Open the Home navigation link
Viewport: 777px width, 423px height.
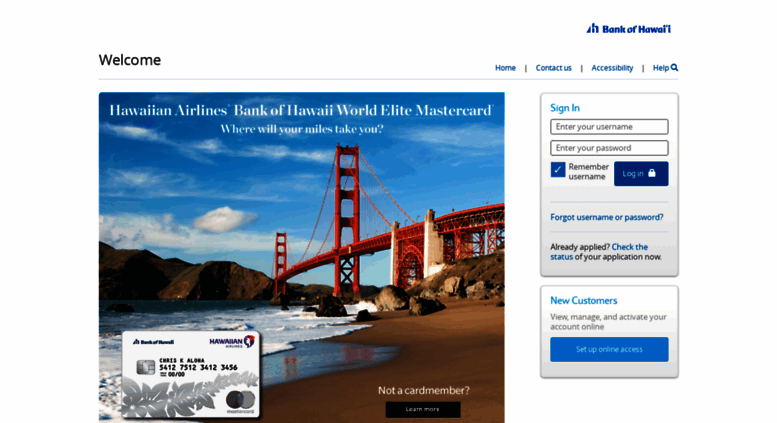505,68
